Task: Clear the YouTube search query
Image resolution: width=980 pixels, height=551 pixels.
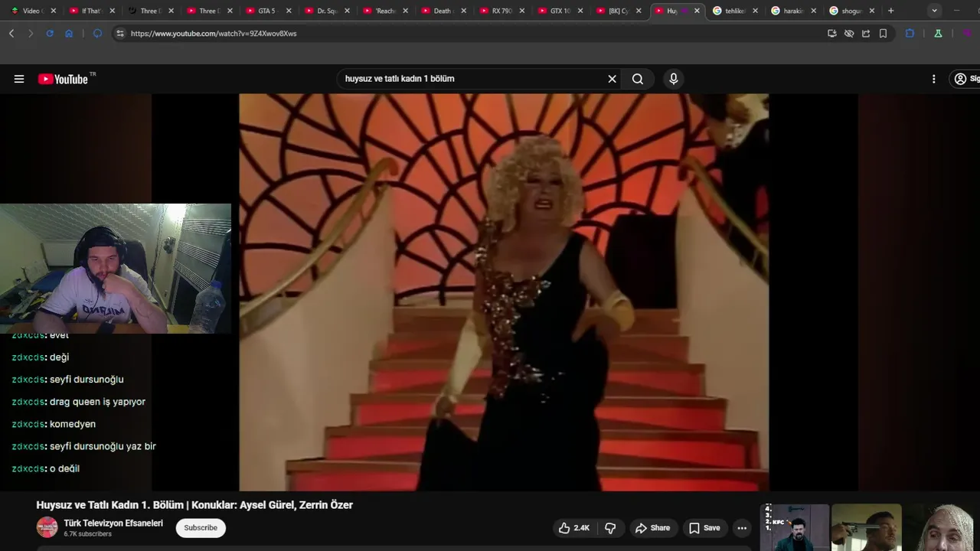Action: tap(612, 79)
